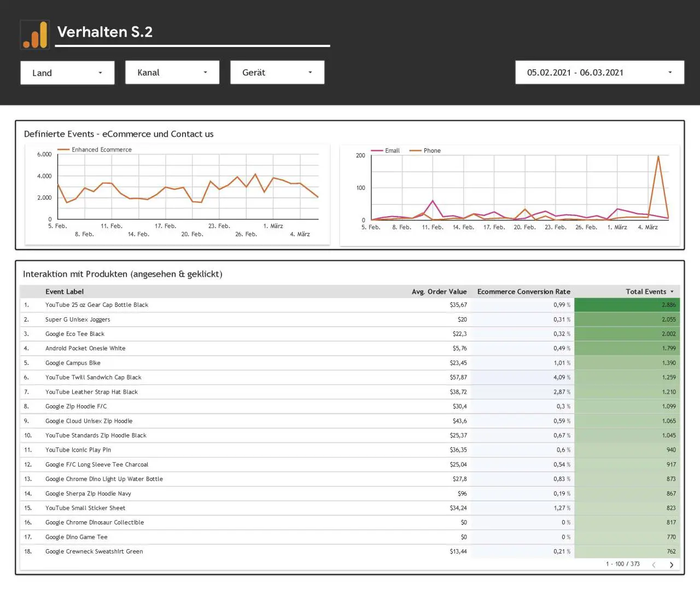
Task: Go to previous table page arrow
Action: [x=654, y=565]
